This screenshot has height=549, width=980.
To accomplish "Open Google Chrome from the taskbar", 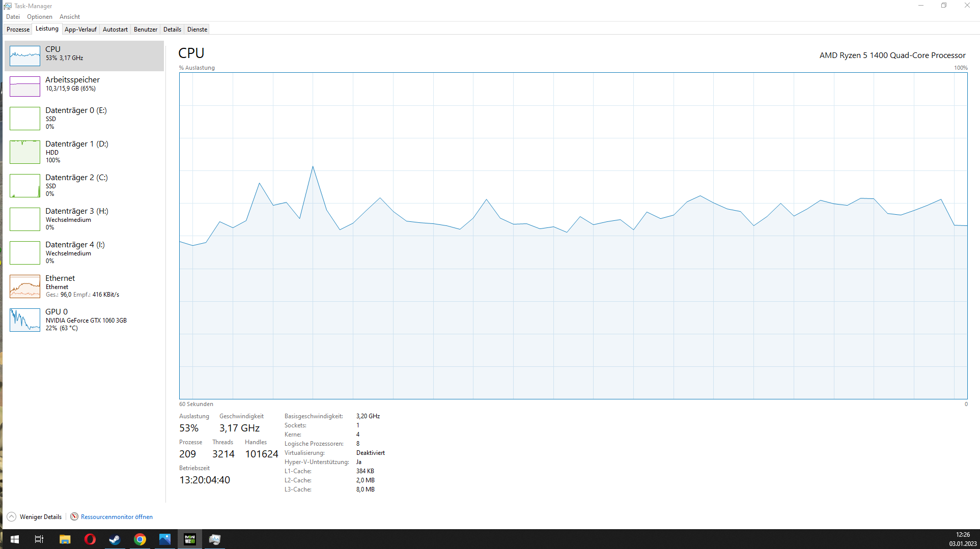I will (139, 539).
